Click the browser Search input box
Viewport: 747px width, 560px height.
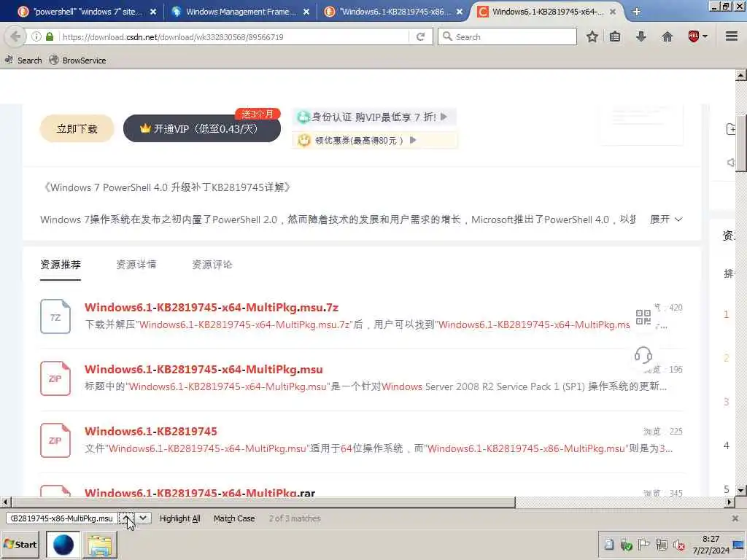507,36
